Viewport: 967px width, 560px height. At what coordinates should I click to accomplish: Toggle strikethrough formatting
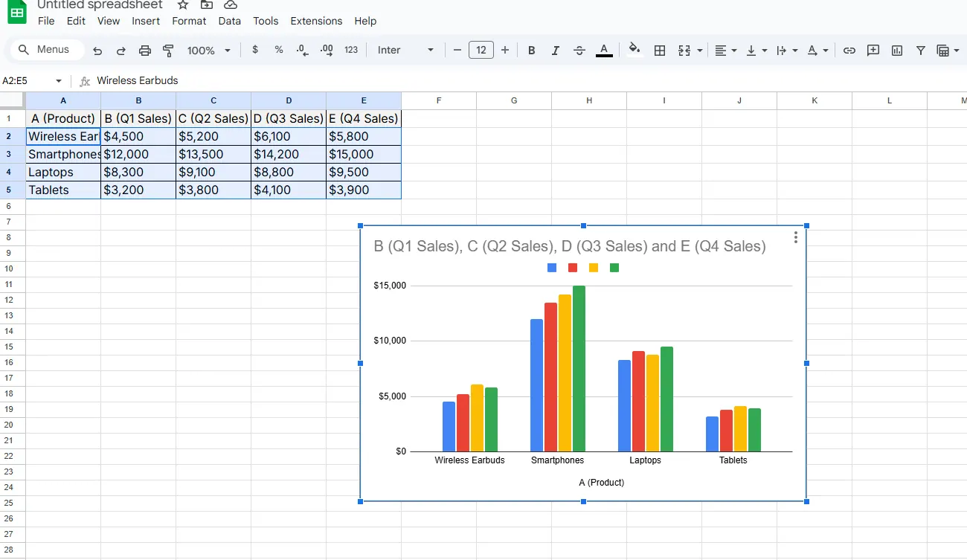[579, 51]
